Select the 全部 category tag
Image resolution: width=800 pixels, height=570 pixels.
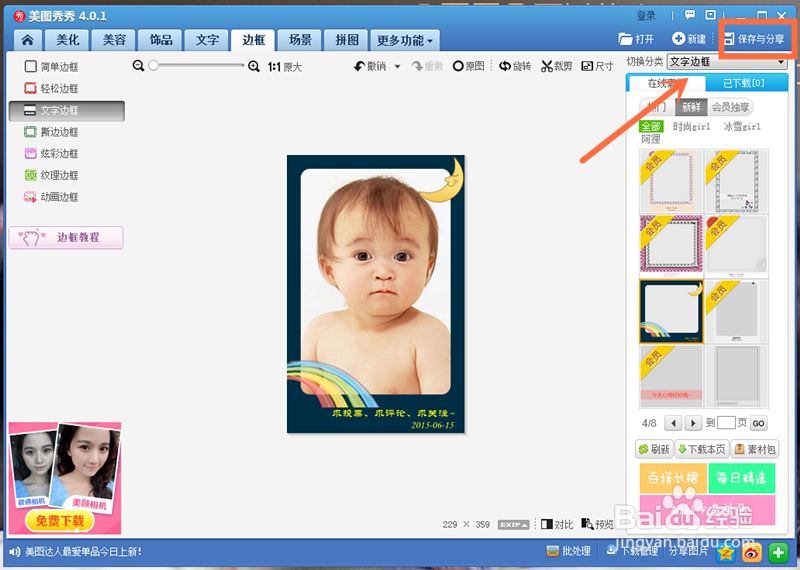coord(651,127)
